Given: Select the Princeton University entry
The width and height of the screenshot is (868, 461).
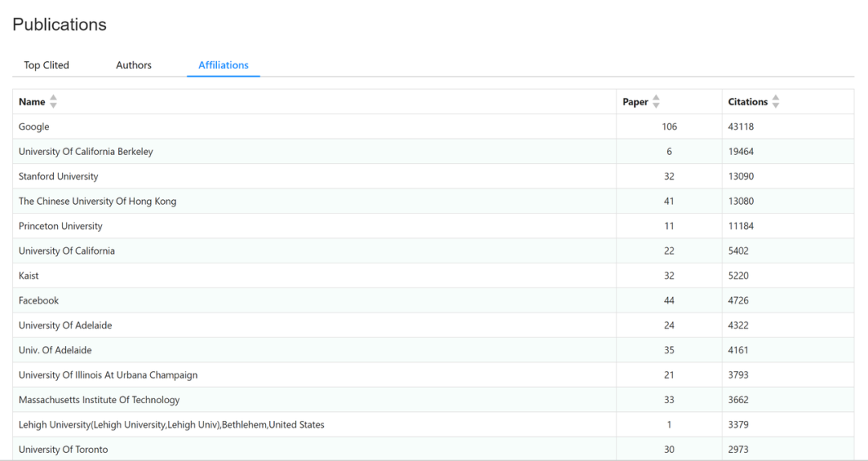Looking at the screenshot, I should [x=60, y=226].
